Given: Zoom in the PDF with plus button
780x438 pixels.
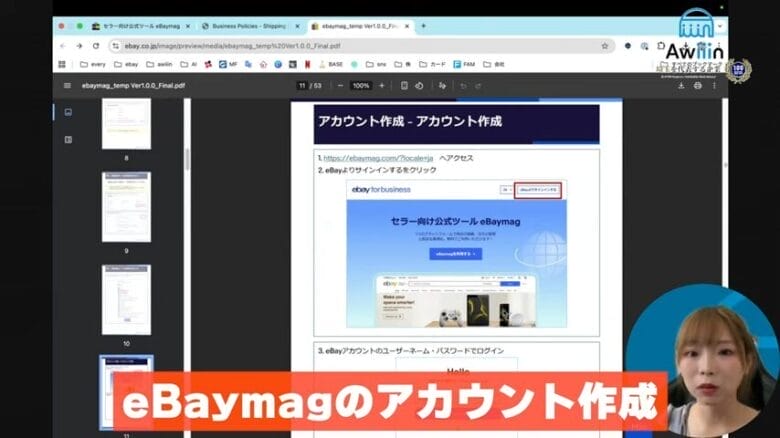Looking at the screenshot, I should (381, 86).
